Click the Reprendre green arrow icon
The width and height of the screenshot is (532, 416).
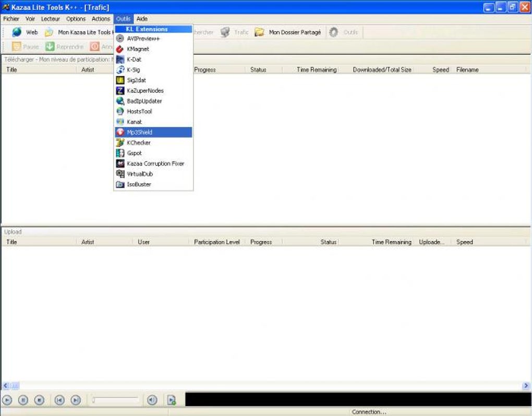tap(50, 46)
